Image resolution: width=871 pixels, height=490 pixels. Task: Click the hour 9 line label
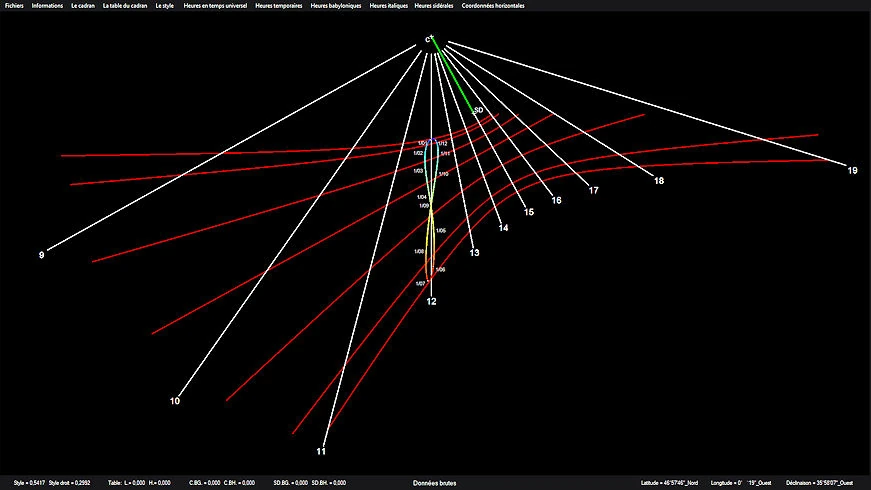click(x=41, y=256)
